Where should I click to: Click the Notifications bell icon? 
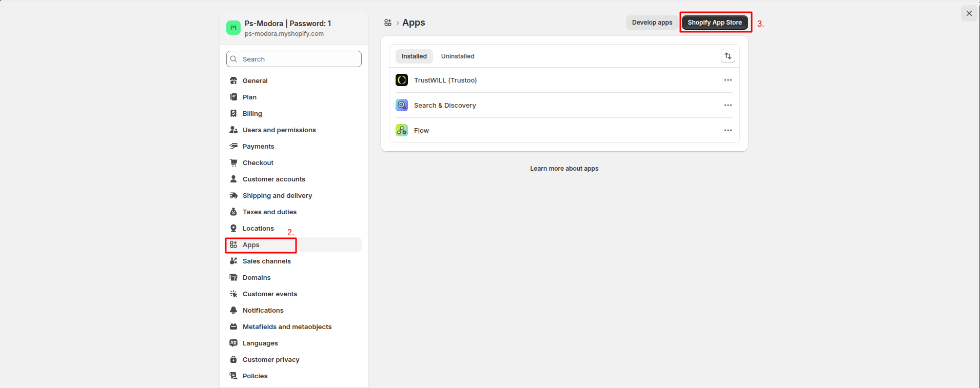tap(233, 310)
